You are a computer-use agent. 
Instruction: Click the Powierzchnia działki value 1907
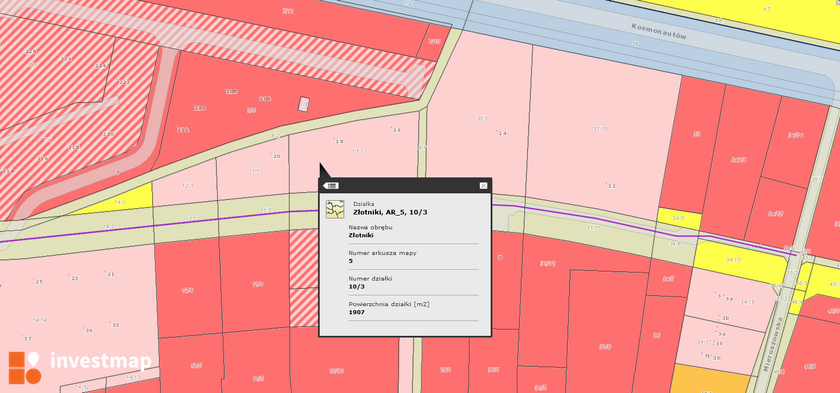356,312
